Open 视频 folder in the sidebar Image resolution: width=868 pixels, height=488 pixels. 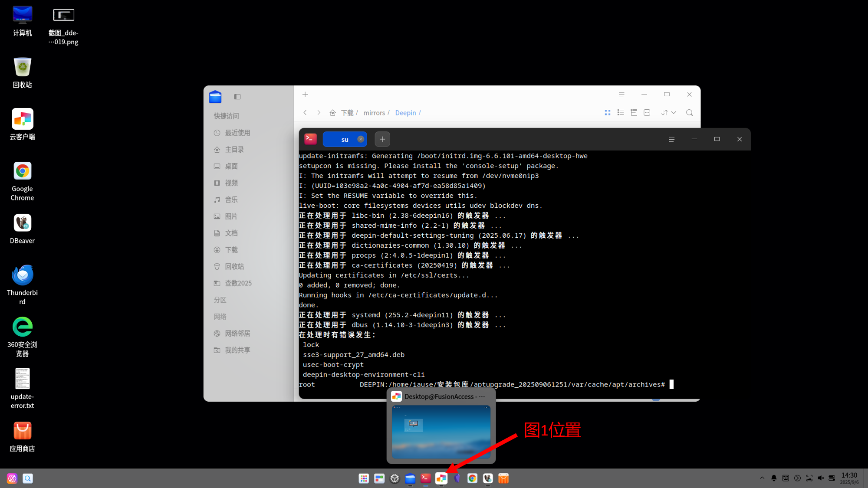point(250,183)
